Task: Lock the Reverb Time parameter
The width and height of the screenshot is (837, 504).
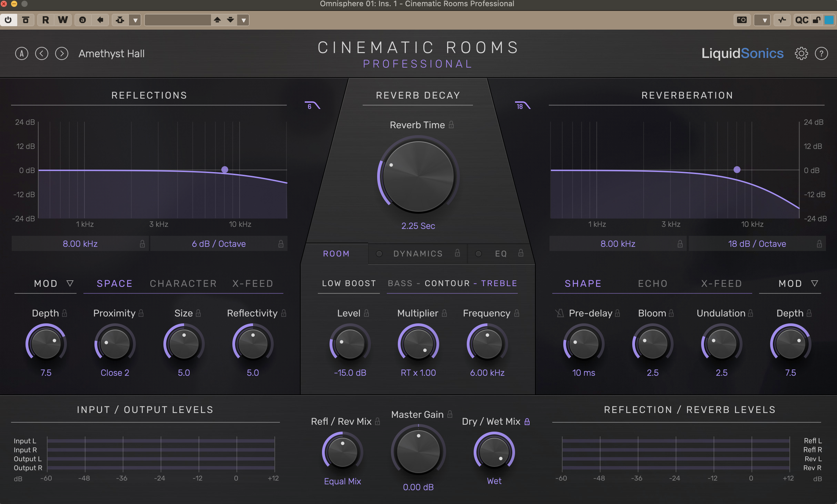Action: click(x=451, y=124)
